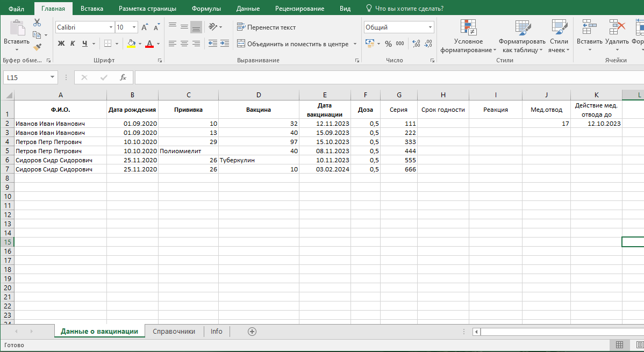Click the text orientation icon
Image resolution: width=644 pixels, height=352 pixels.
click(213, 27)
